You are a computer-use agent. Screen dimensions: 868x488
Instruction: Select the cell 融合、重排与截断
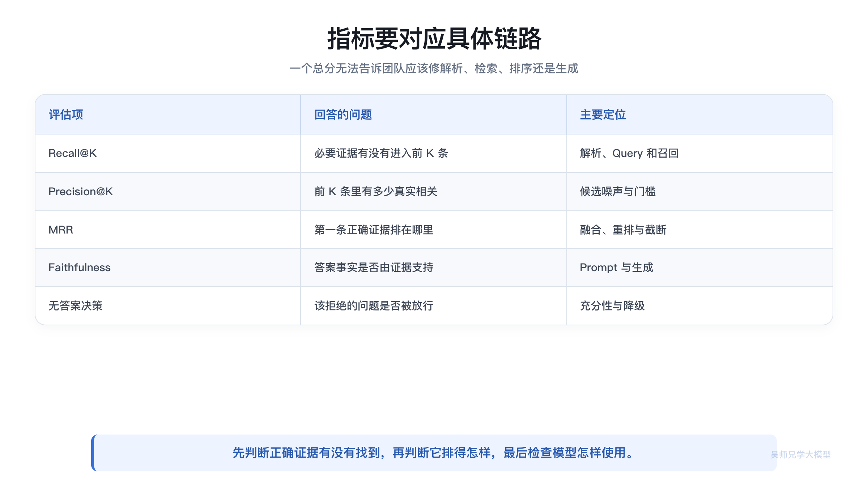point(700,230)
